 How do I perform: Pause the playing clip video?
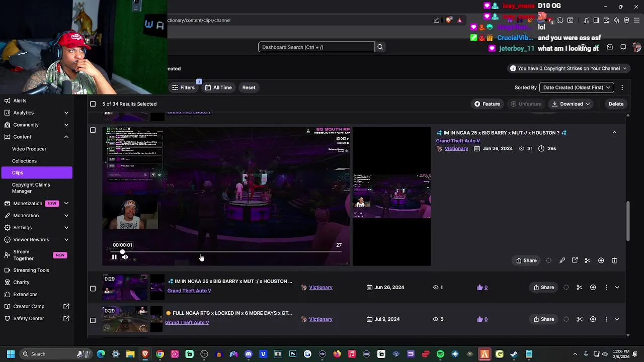tap(114, 257)
